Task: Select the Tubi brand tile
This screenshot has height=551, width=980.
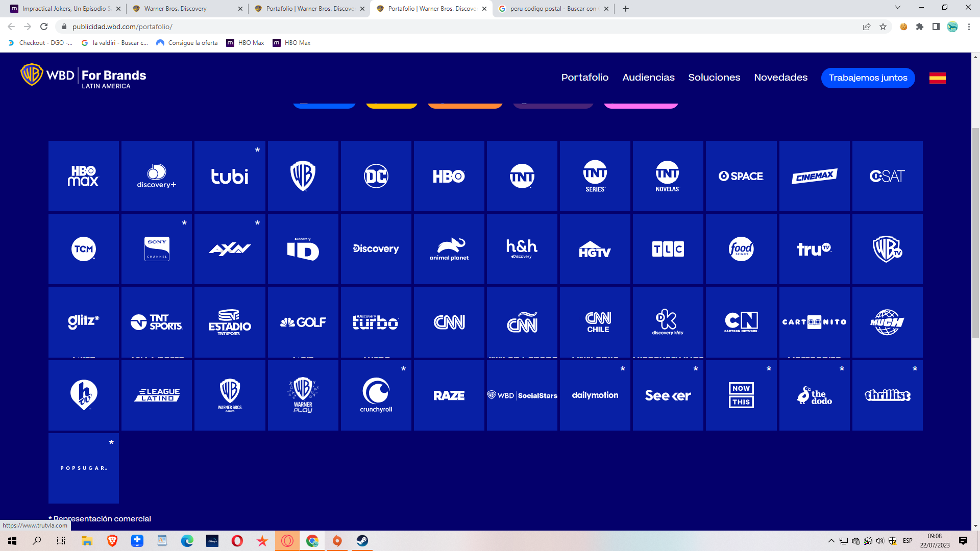Action: coord(230,176)
